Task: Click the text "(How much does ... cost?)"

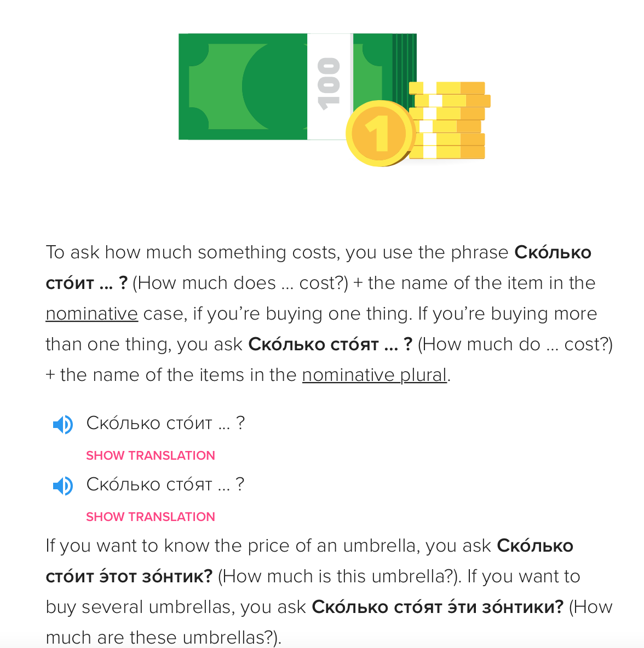Action: click(240, 283)
